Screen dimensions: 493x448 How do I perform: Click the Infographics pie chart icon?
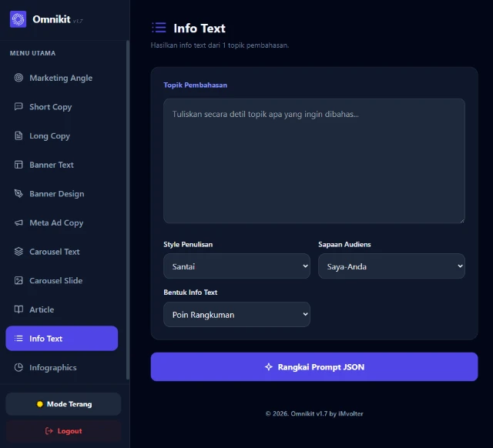pos(19,368)
